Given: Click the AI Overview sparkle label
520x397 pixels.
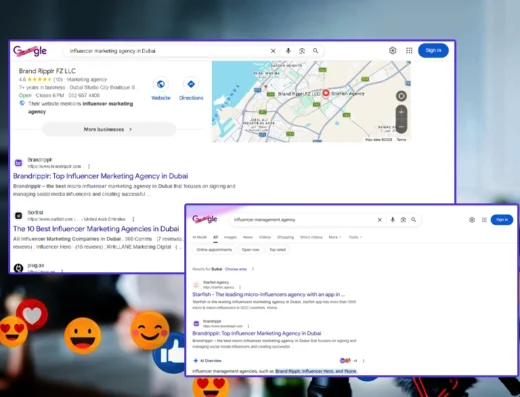Looking at the screenshot, I should click(x=207, y=361).
